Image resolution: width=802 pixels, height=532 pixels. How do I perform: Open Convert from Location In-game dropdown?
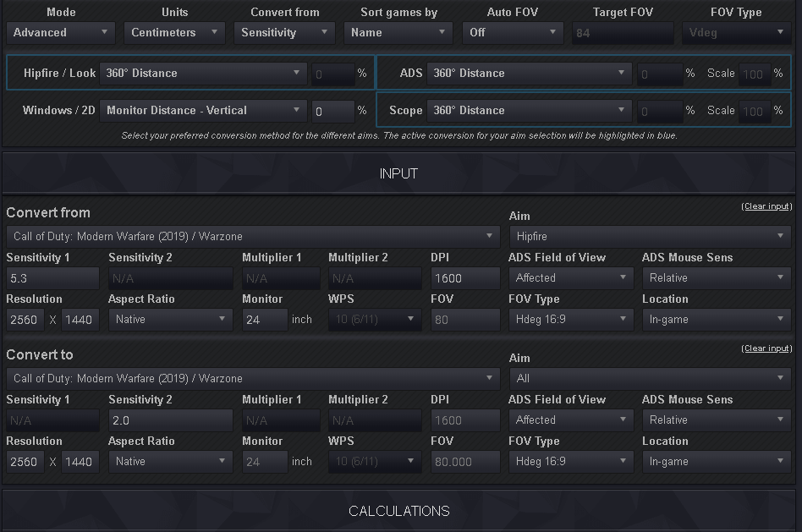click(717, 320)
